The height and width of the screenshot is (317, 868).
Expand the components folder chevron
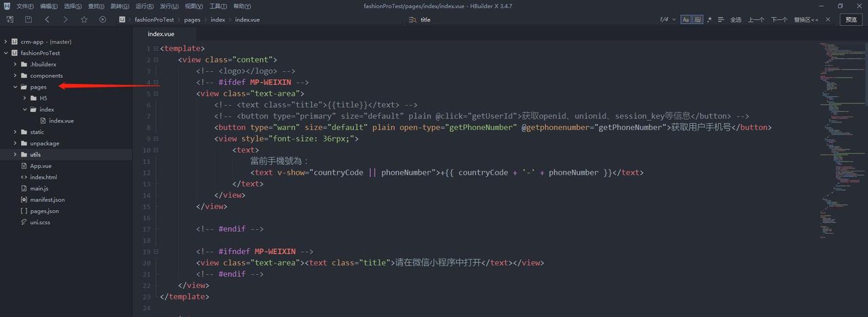pyautogui.click(x=15, y=75)
